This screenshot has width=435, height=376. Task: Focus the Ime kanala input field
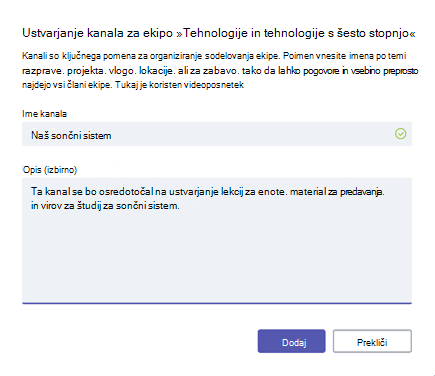pyautogui.click(x=217, y=134)
